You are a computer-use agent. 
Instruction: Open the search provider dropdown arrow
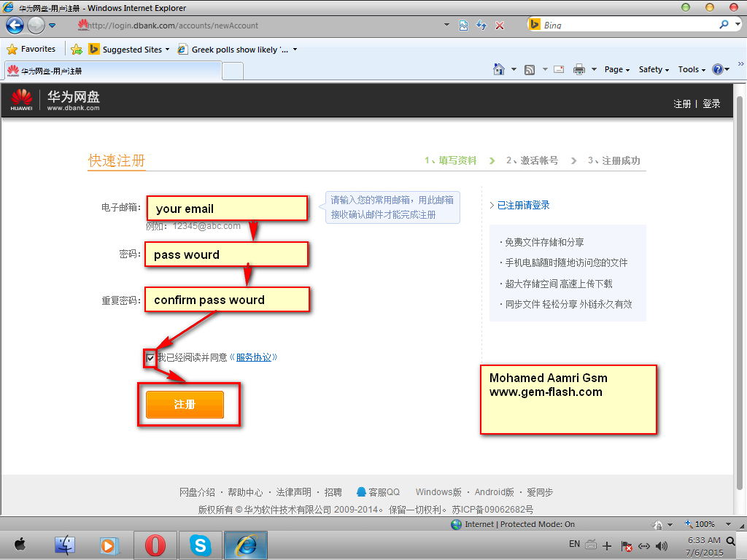[738, 24]
